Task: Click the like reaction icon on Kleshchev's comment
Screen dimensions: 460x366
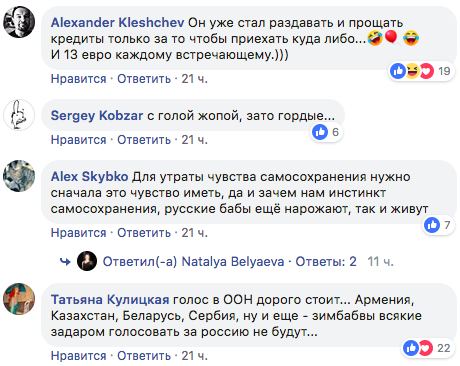Action: click(x=398, y=71)
